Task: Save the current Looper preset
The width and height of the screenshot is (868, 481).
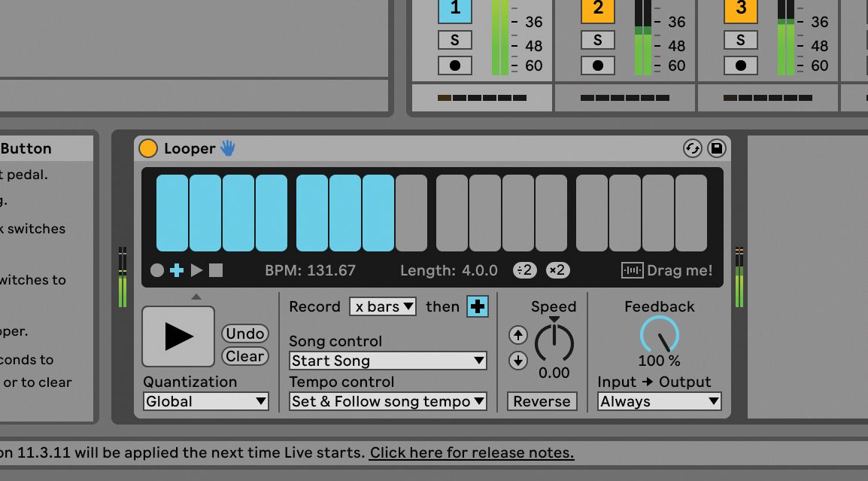Action: click(x=716, y=148)
